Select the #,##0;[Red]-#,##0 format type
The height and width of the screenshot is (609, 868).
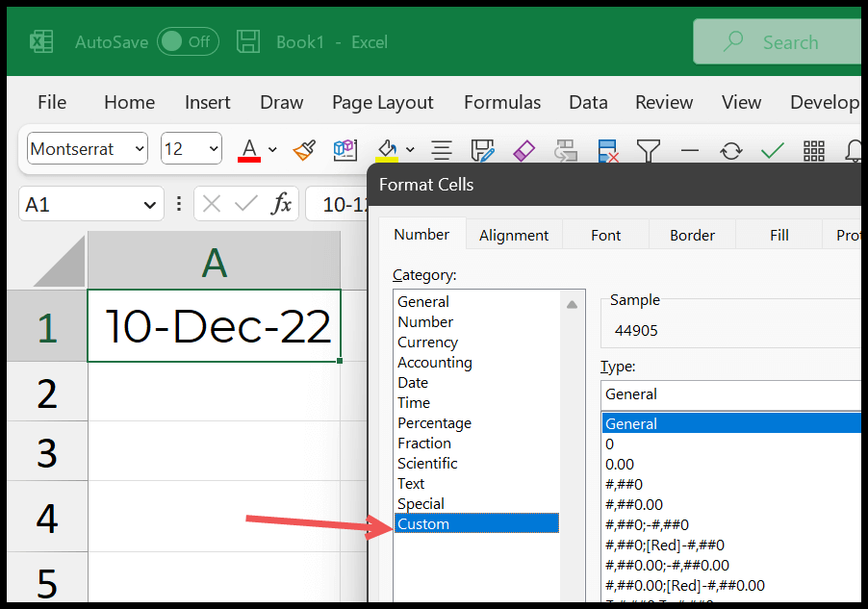click(x=731, y=545)
